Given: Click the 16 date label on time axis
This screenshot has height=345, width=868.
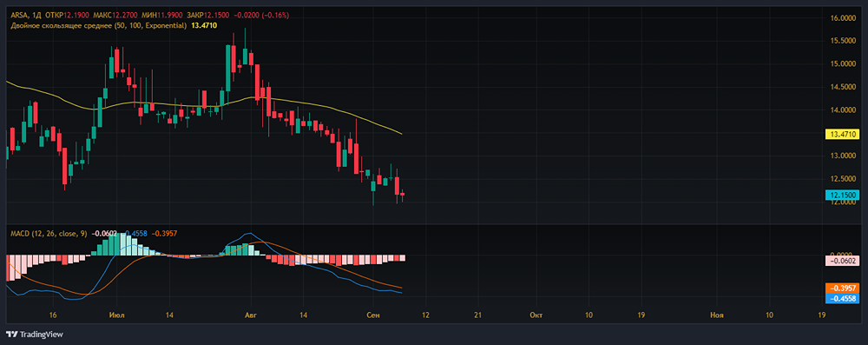Looking at the screenshot, I should click(x=53, y=315).
